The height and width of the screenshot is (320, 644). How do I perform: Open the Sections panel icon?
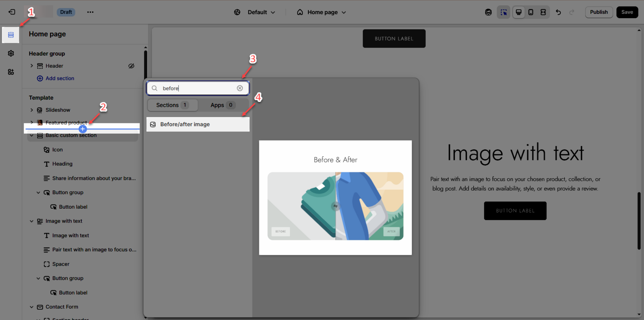click(11, 35)
